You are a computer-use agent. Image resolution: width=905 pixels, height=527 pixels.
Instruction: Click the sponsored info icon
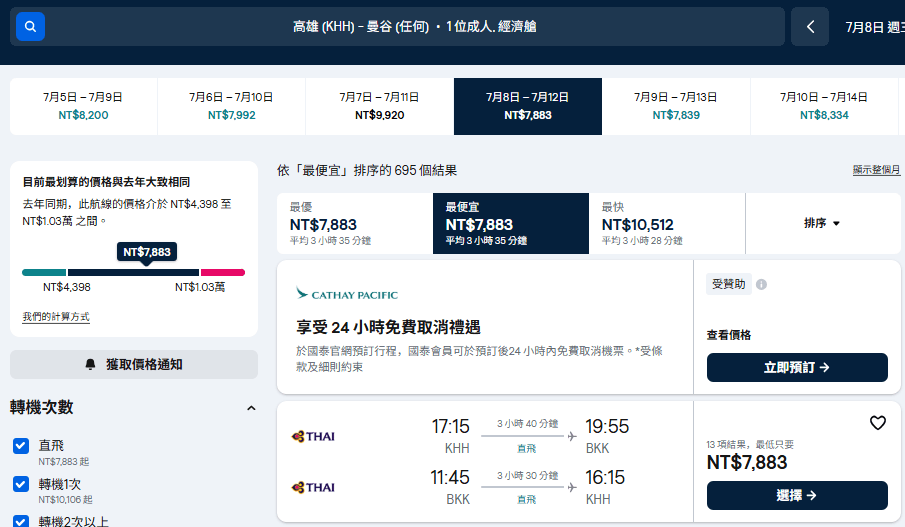coord(761,285)
